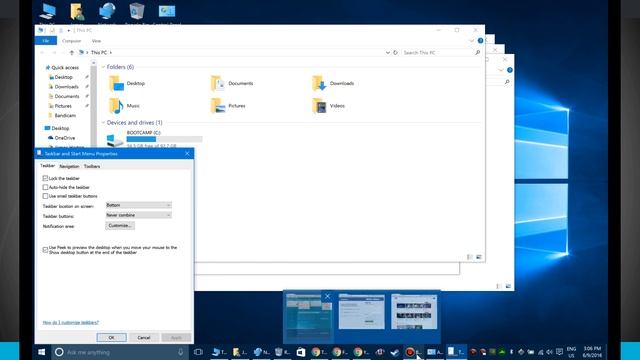Open the Steam taskbar icon

pyautogui.click(x=394, y=352)
